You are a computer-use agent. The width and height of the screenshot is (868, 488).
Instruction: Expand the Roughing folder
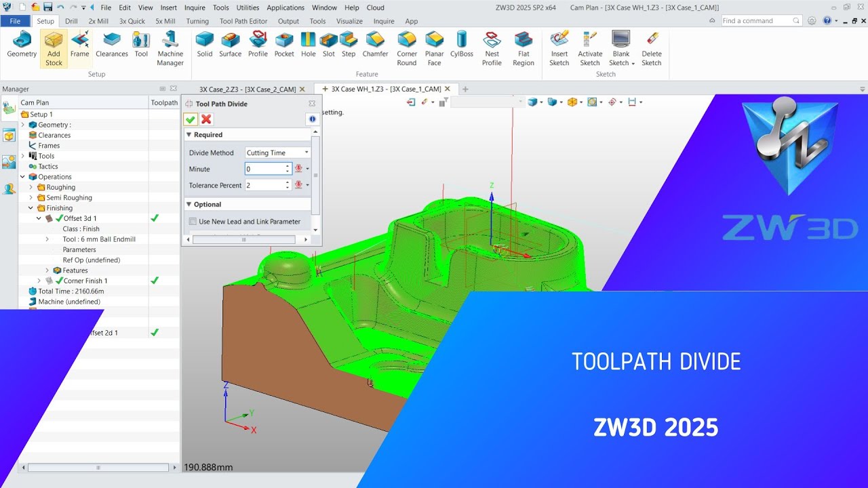pyautogui.click(x=31, y=187)
